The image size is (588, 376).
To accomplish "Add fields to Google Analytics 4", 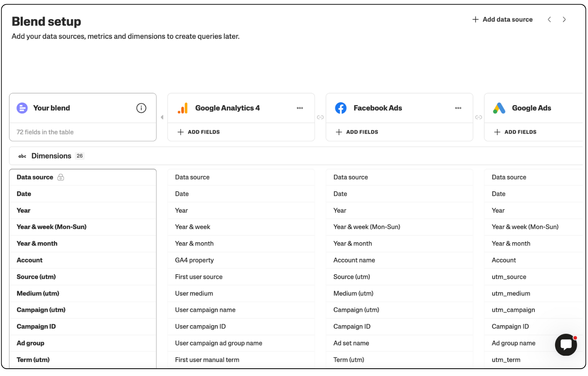I will 199,132.
